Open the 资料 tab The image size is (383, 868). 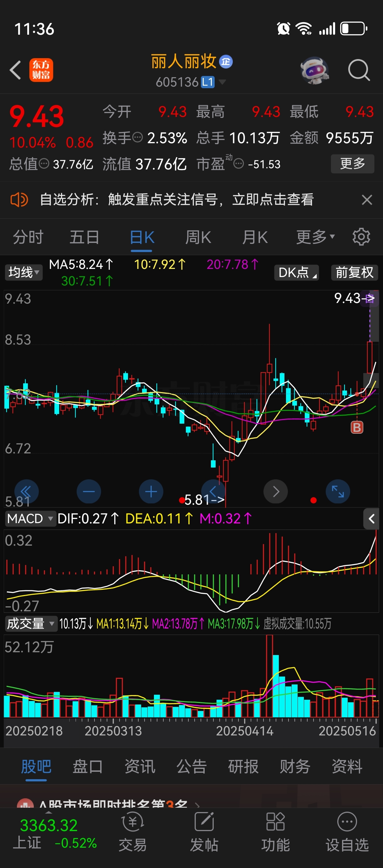[347, 766]
